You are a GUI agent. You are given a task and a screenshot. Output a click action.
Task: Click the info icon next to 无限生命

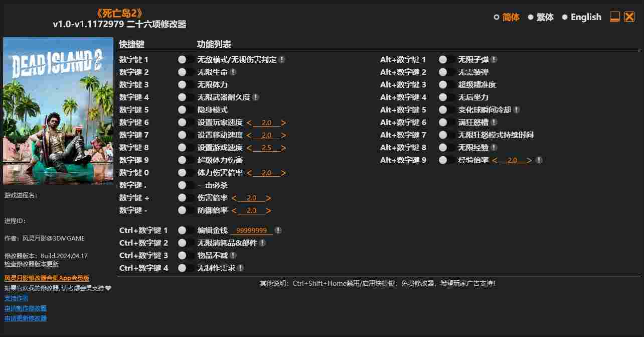[233, 72]
